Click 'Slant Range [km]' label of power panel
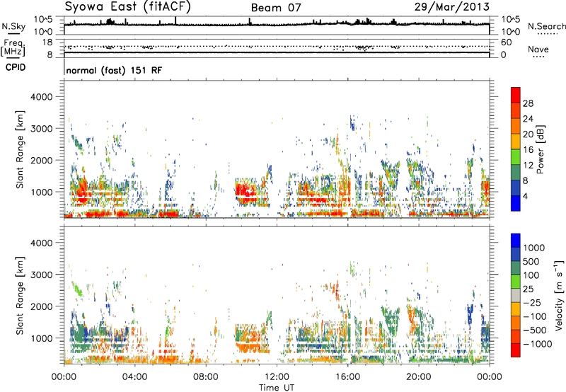 tap(20, 149)
